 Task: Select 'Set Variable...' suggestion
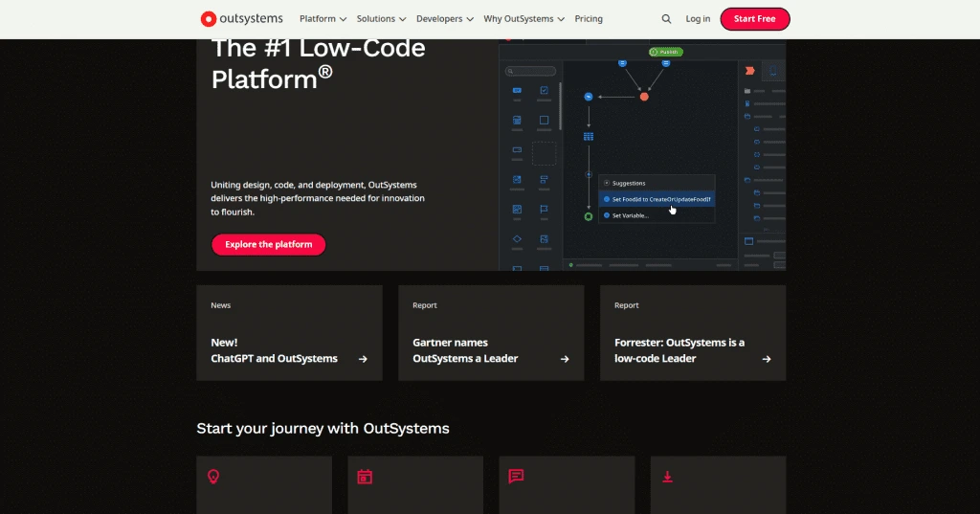[x=657, y=215]
